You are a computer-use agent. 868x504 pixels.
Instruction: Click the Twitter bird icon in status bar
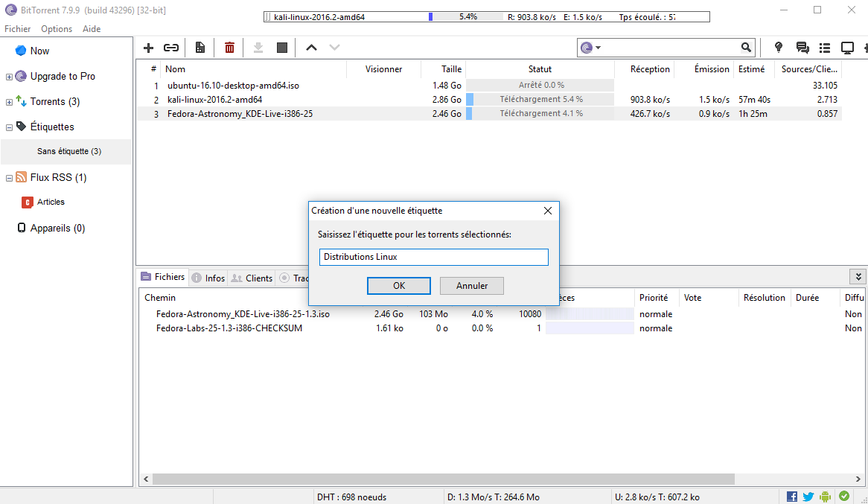(808, 497)
